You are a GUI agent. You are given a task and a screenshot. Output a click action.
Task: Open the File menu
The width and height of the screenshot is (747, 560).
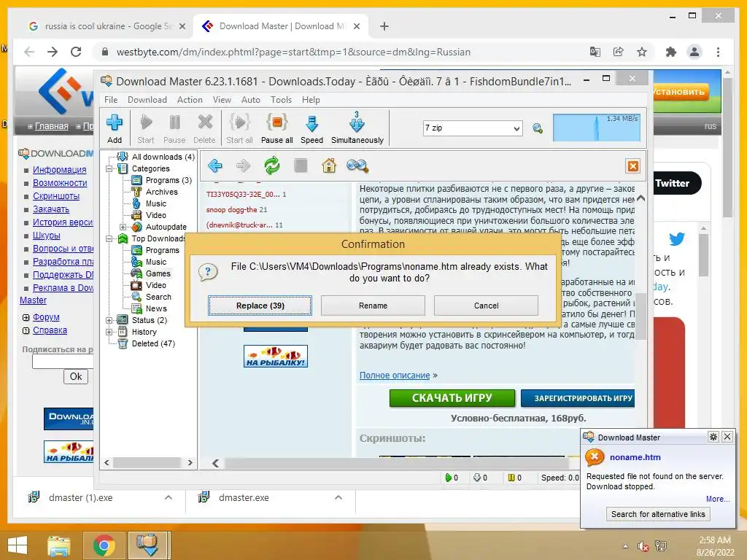pyautogui.click(x=111, y=99)
